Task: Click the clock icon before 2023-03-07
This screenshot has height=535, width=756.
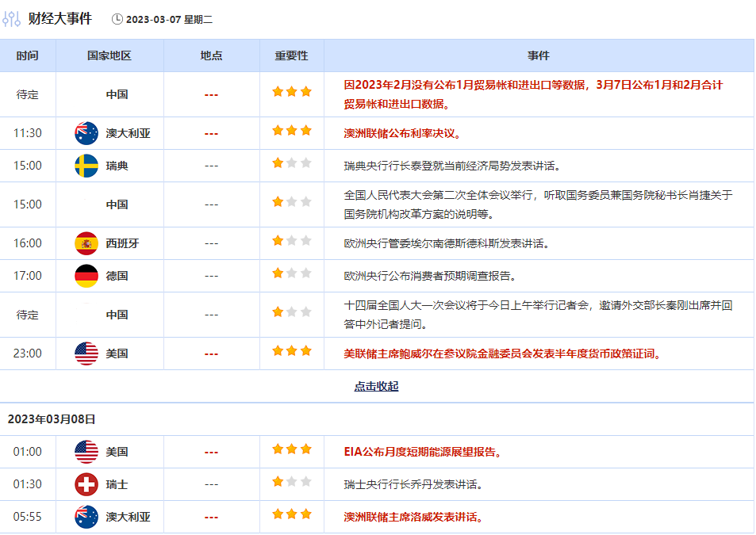Action: coord(117,19)
